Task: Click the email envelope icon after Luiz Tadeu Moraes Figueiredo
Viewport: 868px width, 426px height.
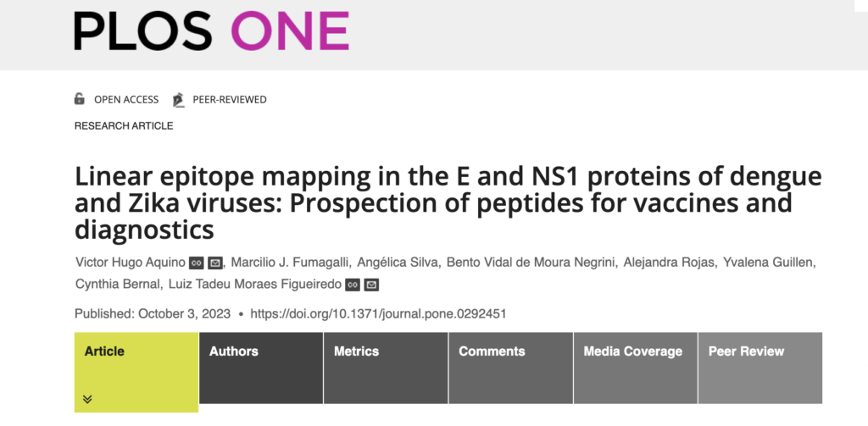Action: (371, 285)
